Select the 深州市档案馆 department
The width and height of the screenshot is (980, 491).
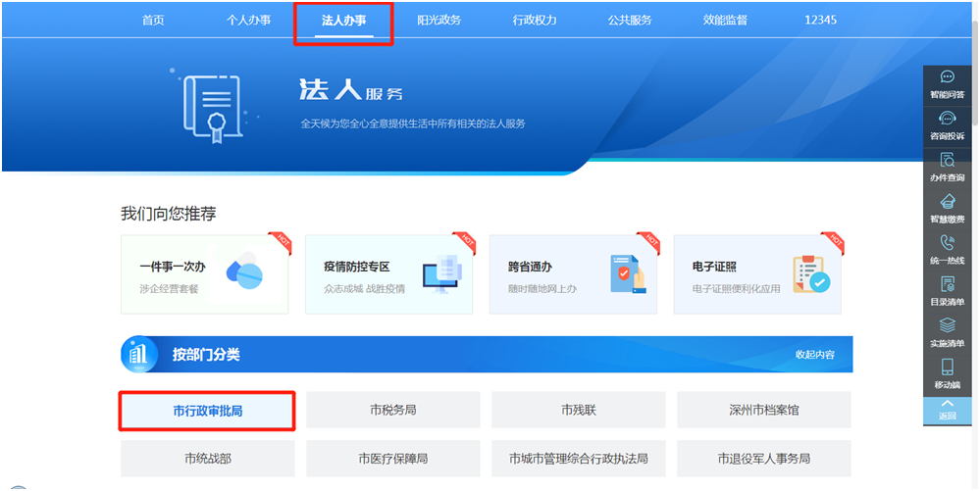click(x=764, y=411)
